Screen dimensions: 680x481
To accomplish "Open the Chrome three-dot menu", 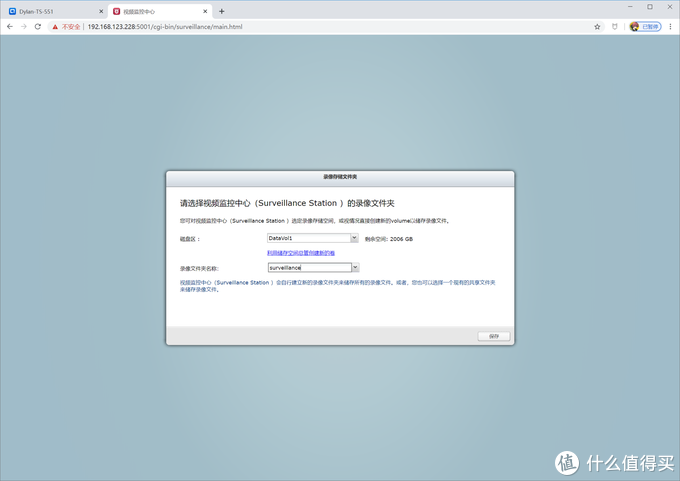I will [x=670, y=27].
